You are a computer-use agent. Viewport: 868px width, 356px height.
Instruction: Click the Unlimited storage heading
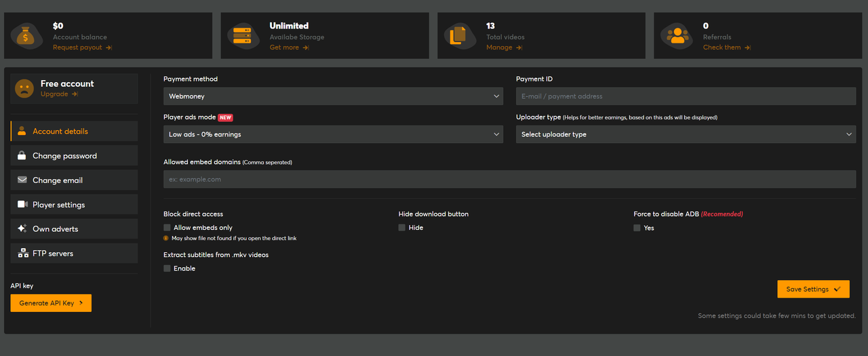(x=289, y=26)
